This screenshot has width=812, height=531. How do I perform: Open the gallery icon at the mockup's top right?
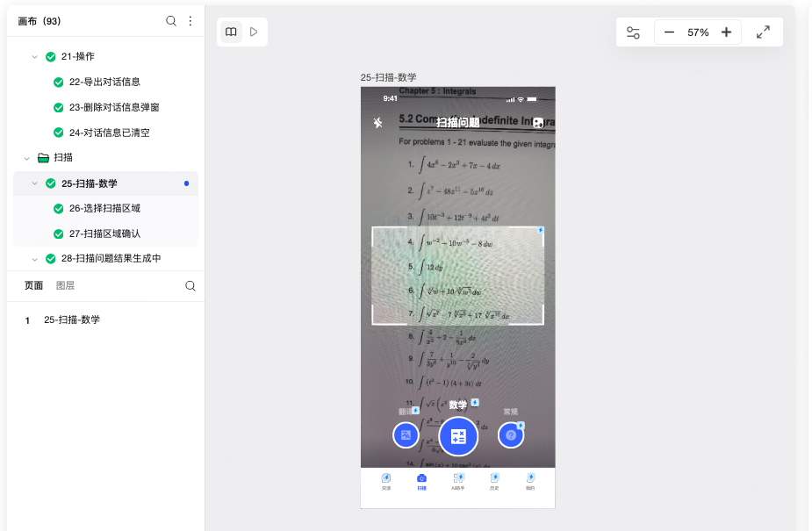tap(539, 123)
